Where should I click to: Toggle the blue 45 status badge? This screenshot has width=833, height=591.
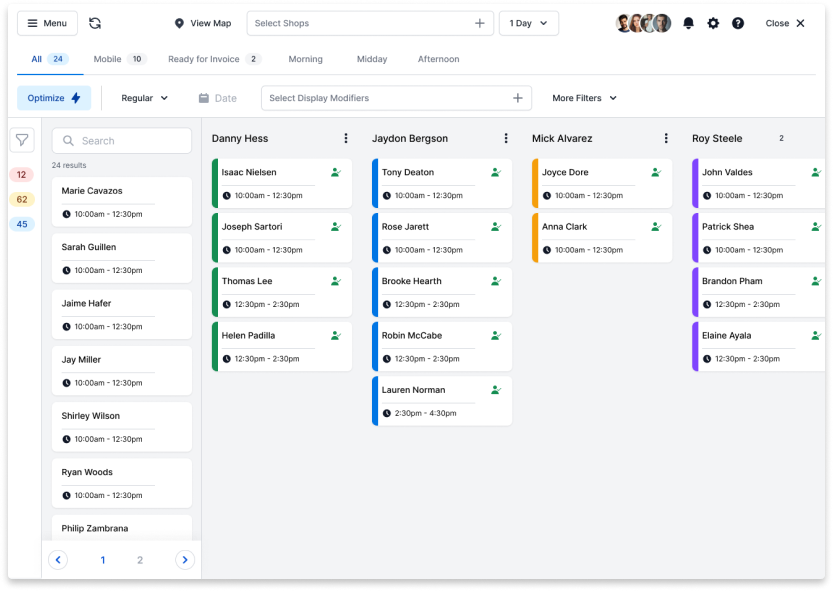coord(22,224)
